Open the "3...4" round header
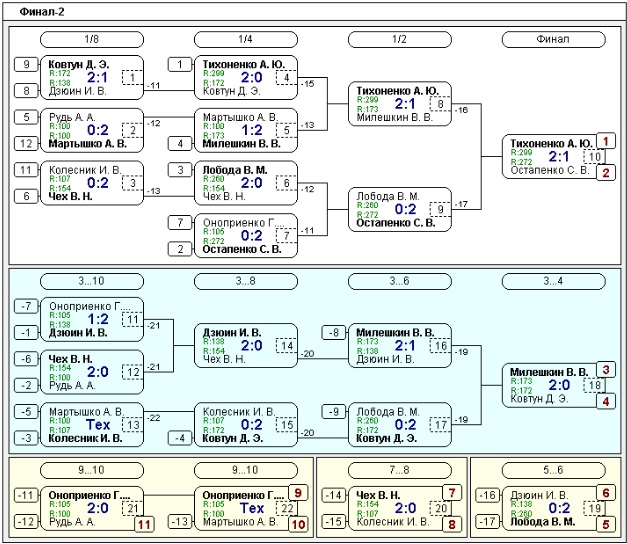This screenshot has height=544, width=627. pos(553,281)
